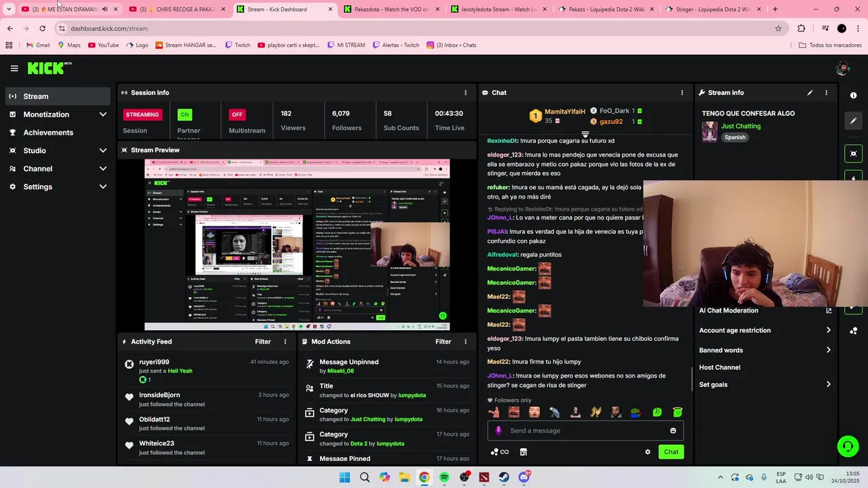The width and height of the screenshot is (868, 488).
Task: Bookmark this page with star icon
Action: 778,28
